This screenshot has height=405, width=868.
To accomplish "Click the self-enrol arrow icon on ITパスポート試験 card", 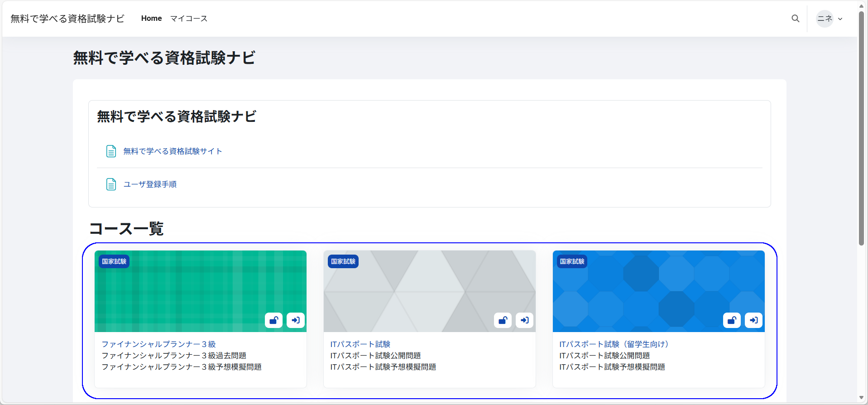I will coord(525,320).
